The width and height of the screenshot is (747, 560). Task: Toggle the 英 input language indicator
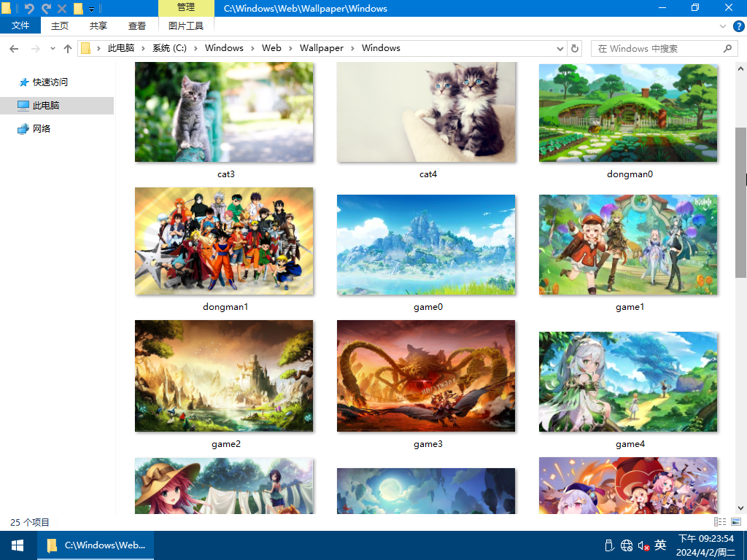[660, 545]
